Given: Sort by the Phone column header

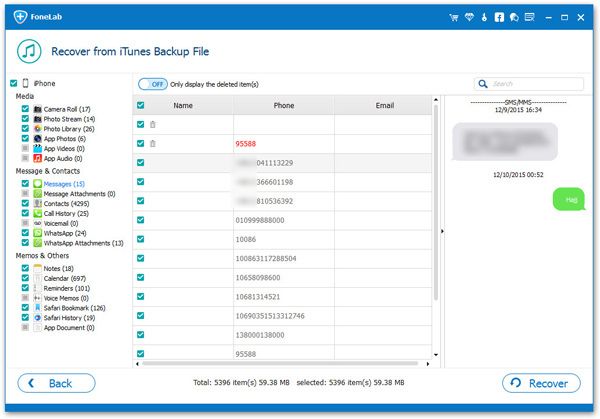Looking at the screenshot, I should [x=284, y=105].
